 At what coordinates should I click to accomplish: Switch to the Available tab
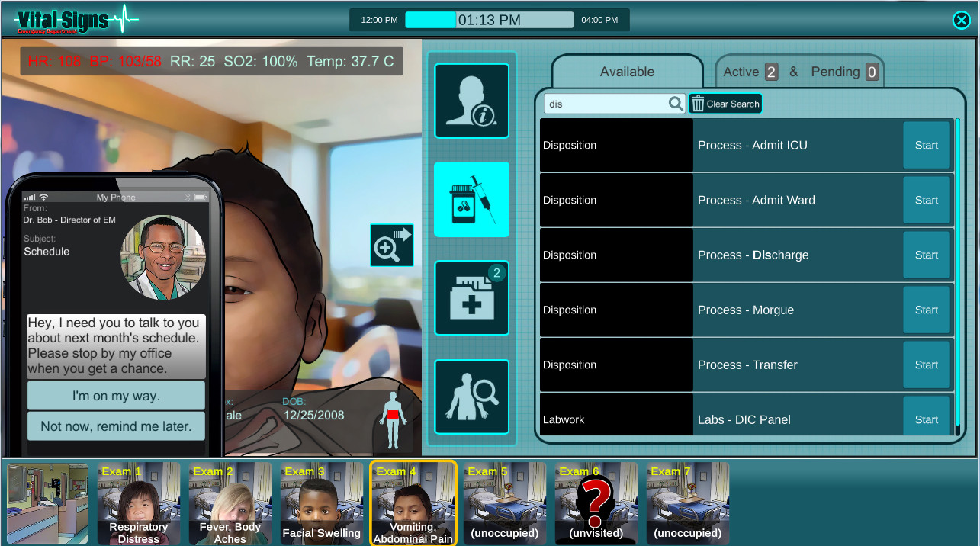click(x=627, y=72)
